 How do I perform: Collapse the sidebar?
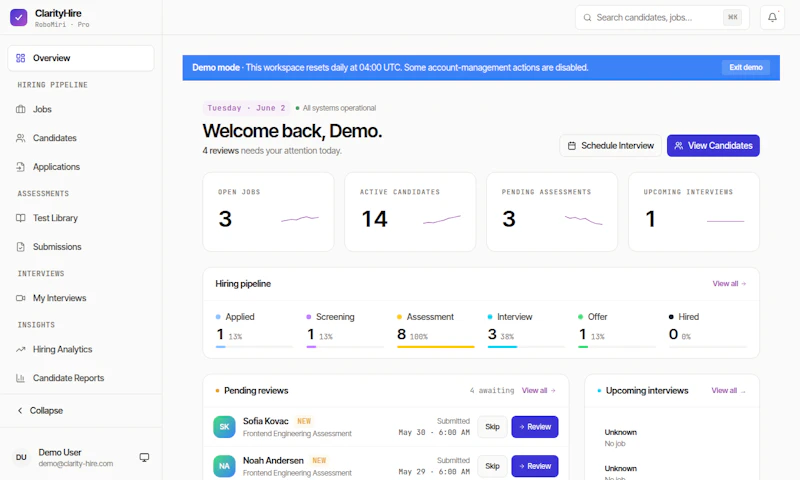click(x=81, y=411)
